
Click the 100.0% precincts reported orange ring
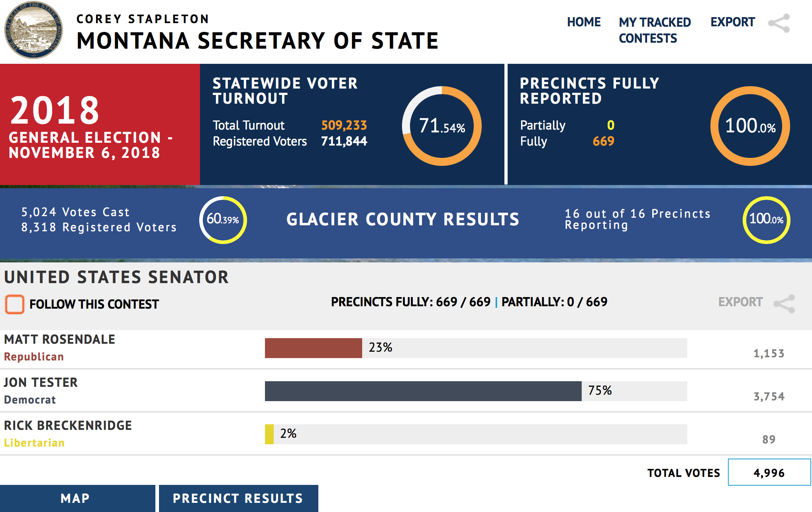(x=750, y=126)
